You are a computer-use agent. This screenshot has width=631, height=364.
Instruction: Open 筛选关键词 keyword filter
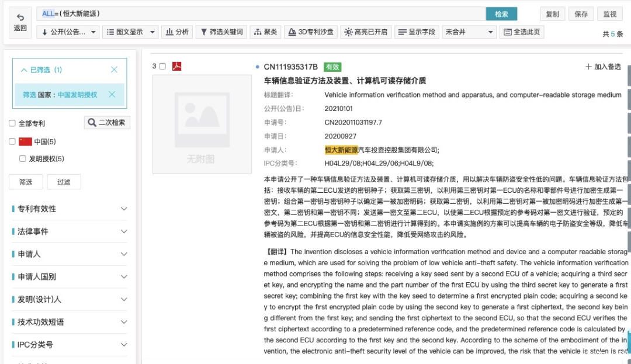[222, 32]
